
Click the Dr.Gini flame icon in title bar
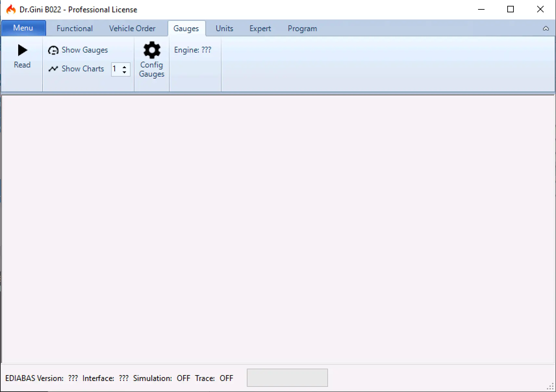[x=11, y=9]
